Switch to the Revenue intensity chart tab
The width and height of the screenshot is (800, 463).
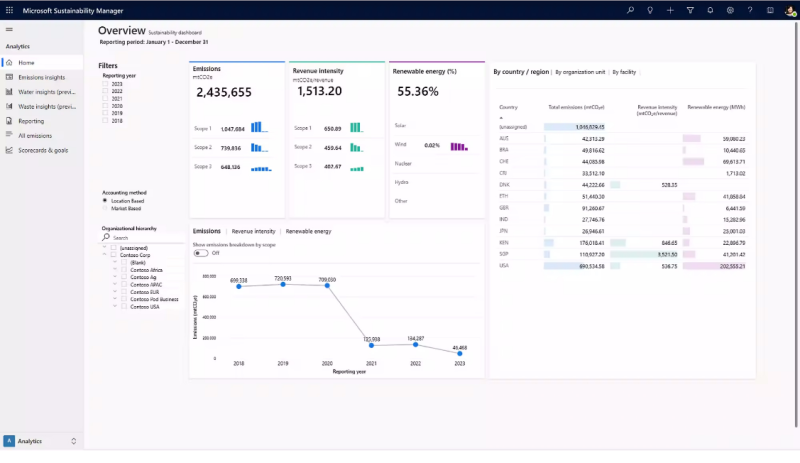click(254, 231)
